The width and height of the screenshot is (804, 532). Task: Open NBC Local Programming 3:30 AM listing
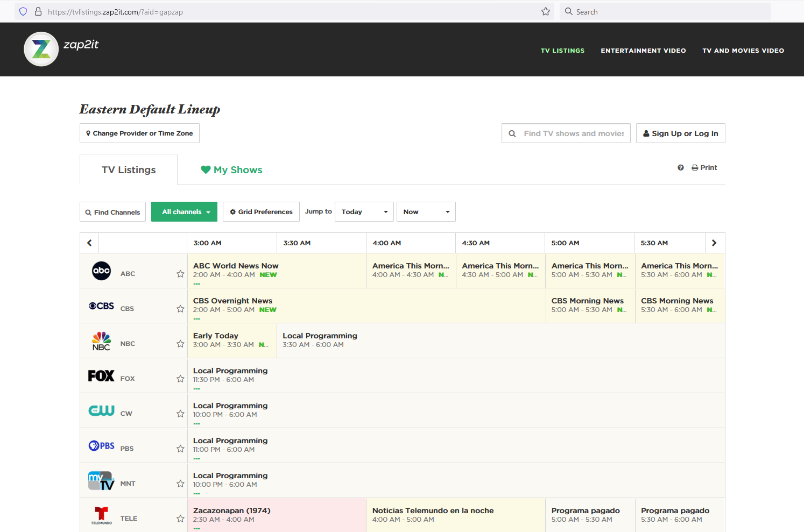pos(501,341)
